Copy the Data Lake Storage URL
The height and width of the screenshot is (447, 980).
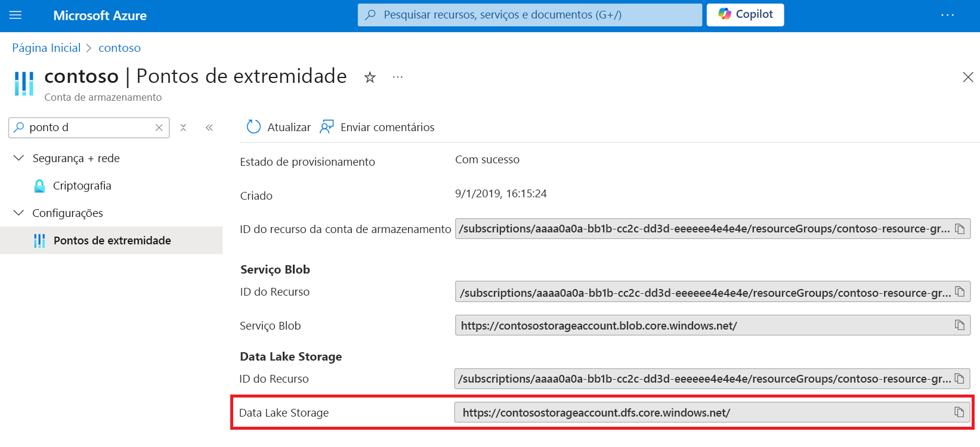[960, 411]
